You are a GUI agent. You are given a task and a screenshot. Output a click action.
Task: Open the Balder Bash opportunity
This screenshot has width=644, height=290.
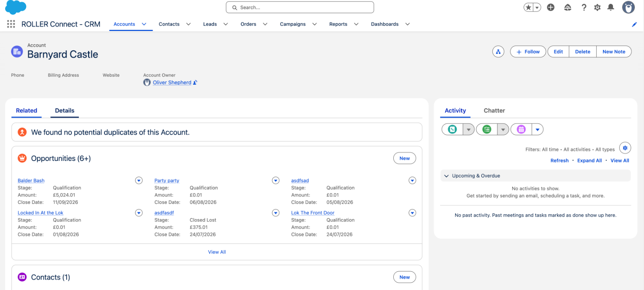point(31,181)
